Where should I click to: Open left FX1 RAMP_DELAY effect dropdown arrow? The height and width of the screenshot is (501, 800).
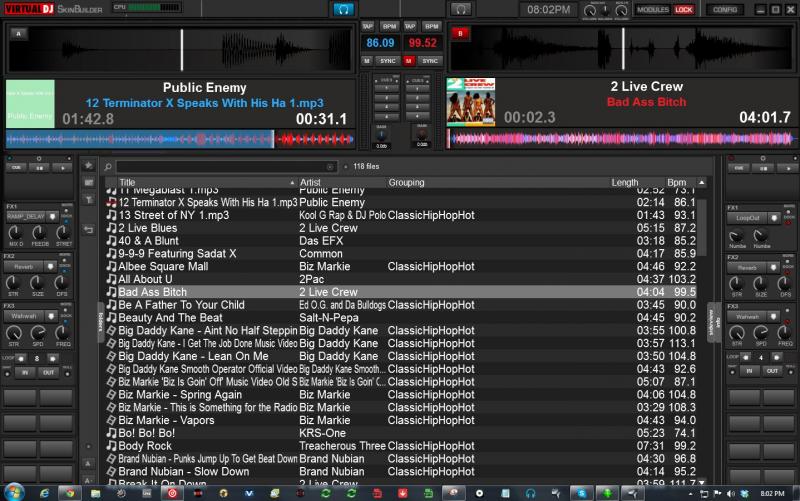tap(53, 217)
